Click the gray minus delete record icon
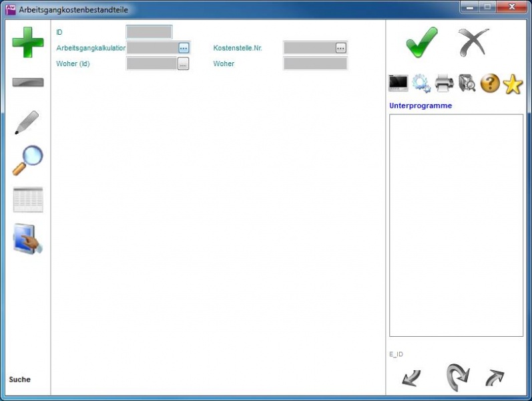 pyautogui.click(x=28, y=83)
